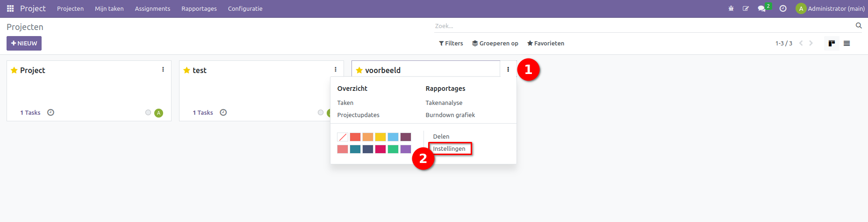Switch to Kanban view

click(832, 44)
